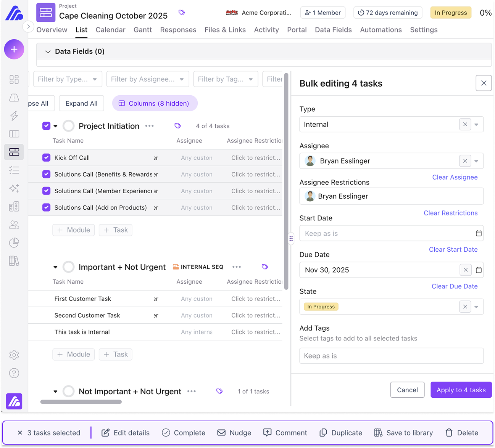Open the pie chart reports sidebar icon

(x=14, y=242)
